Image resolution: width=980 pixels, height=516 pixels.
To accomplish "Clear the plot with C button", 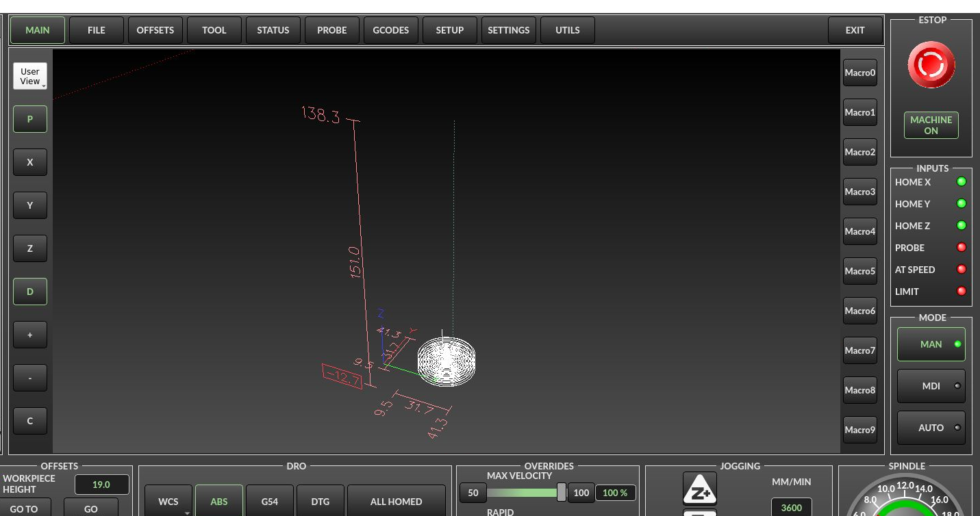I will [x=30, y=421].
